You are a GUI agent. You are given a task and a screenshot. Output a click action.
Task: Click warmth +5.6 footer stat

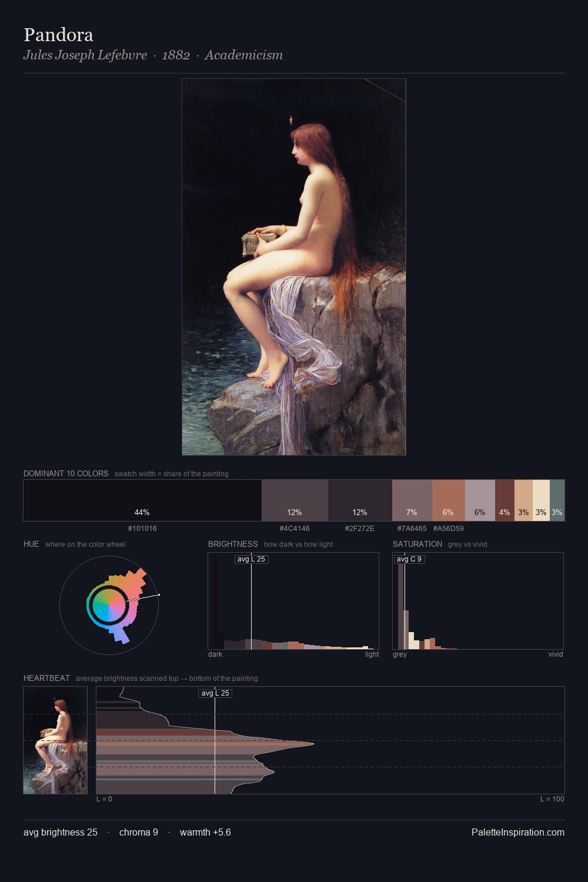coord(205,833)
